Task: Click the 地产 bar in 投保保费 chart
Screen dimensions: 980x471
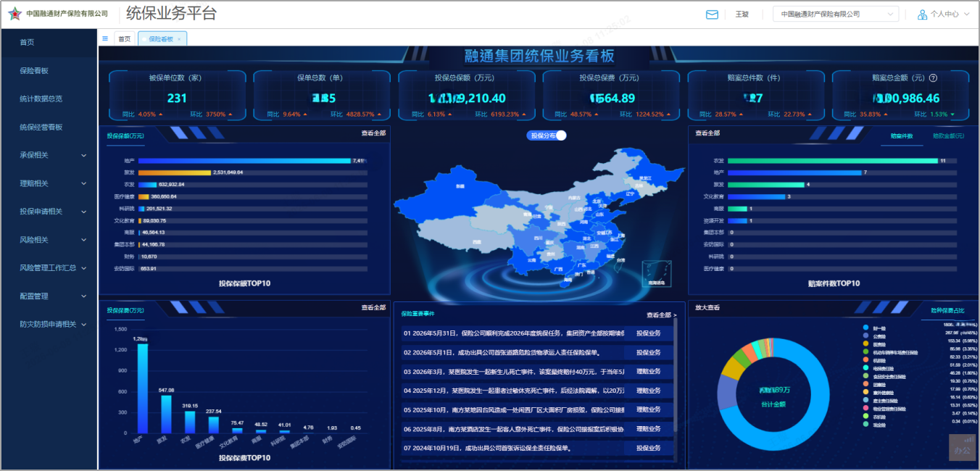Action: point(143,388)
